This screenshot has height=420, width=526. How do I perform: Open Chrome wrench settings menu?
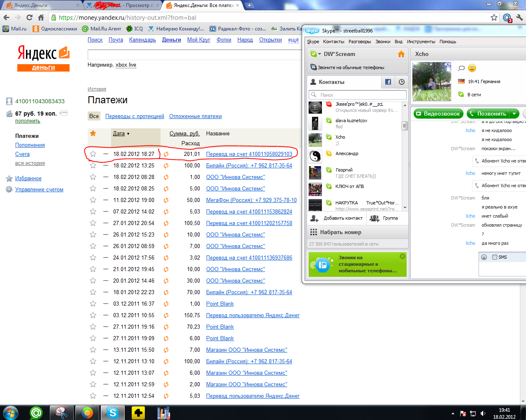point(519,17)
